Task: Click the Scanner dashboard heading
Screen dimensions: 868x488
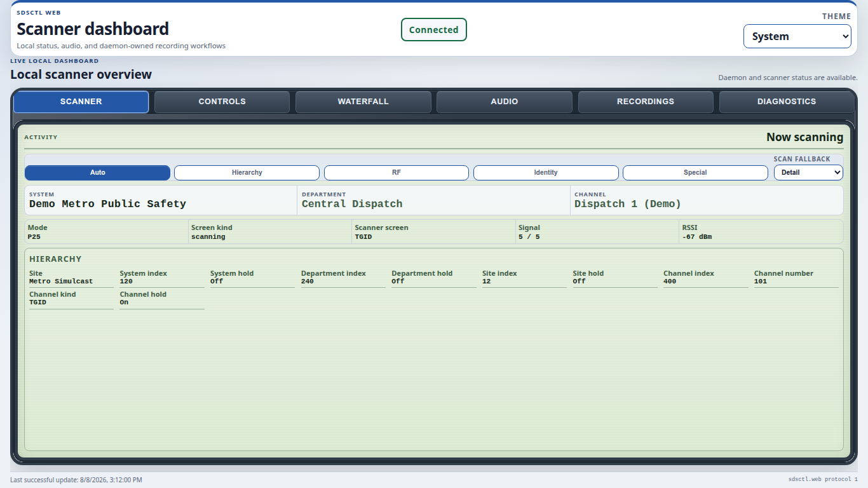Action: (93, 29)
